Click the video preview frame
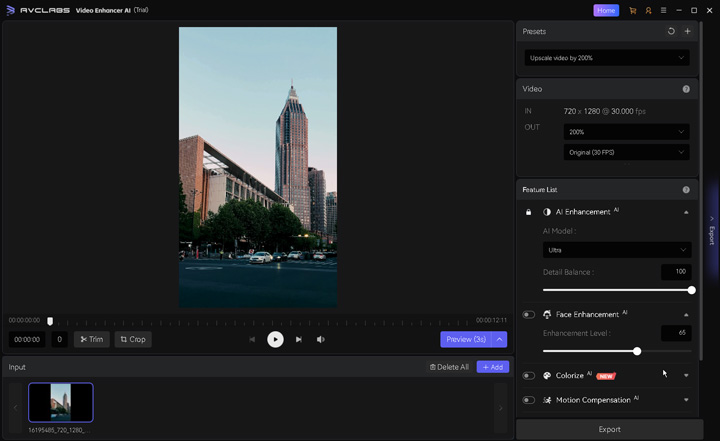The image size is (720, 441). tap(258, 167)
